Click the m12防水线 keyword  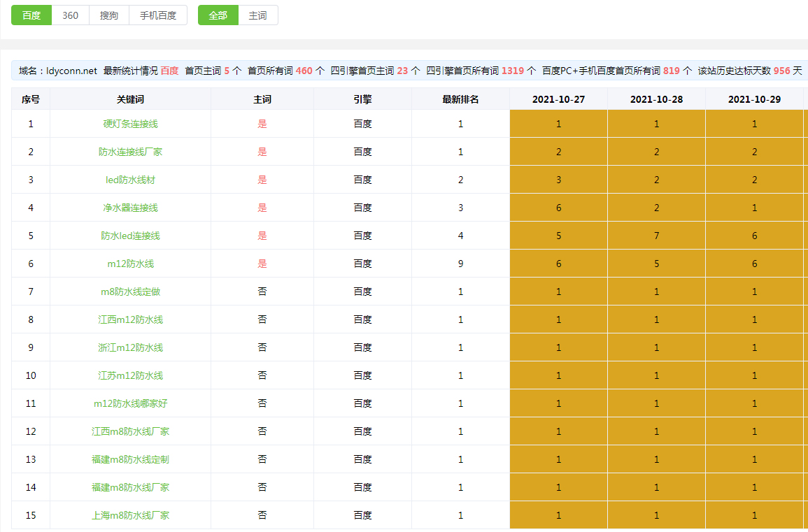[130, 264]
